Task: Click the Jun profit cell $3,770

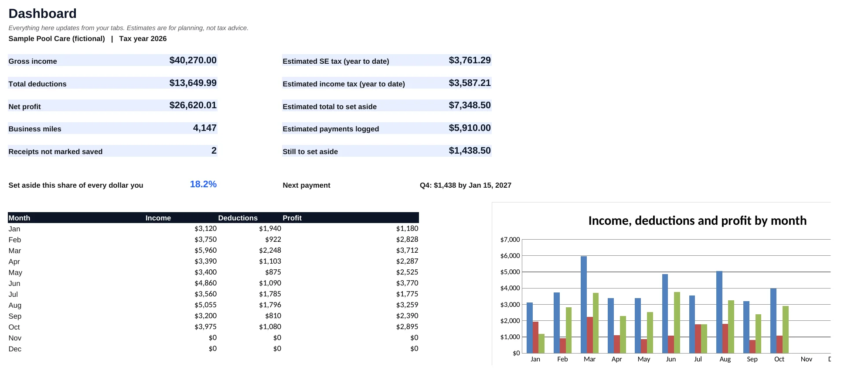Action: pos(407,283)
